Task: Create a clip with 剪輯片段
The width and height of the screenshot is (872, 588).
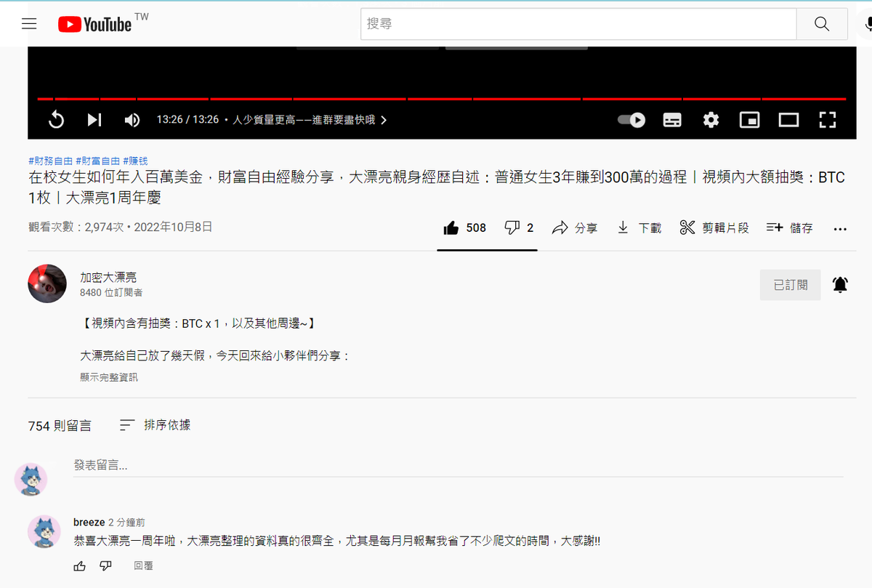Action: pyautogui.click(x=714, y=228)
